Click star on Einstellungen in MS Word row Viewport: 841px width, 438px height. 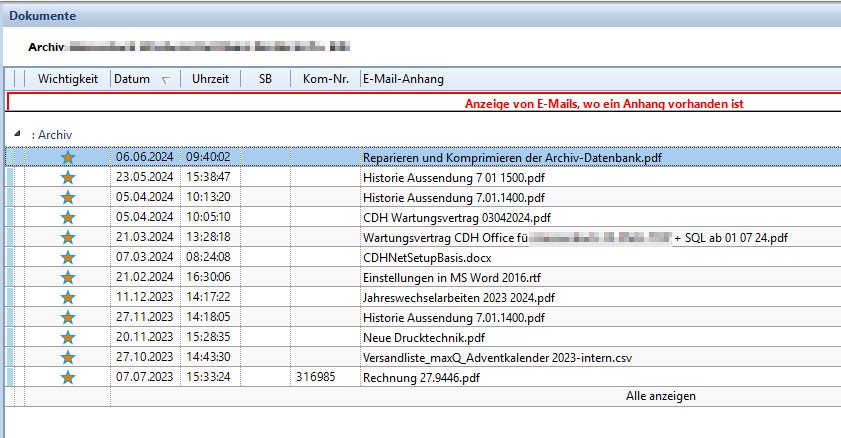(x=68, y=278)
